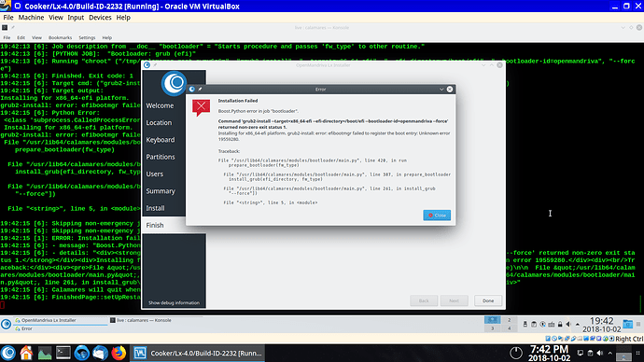Open the Thunderbird mail icon in host taskbar
Image resolution: width=644 pixels, height=362 pixels.
tap(100, 353)
